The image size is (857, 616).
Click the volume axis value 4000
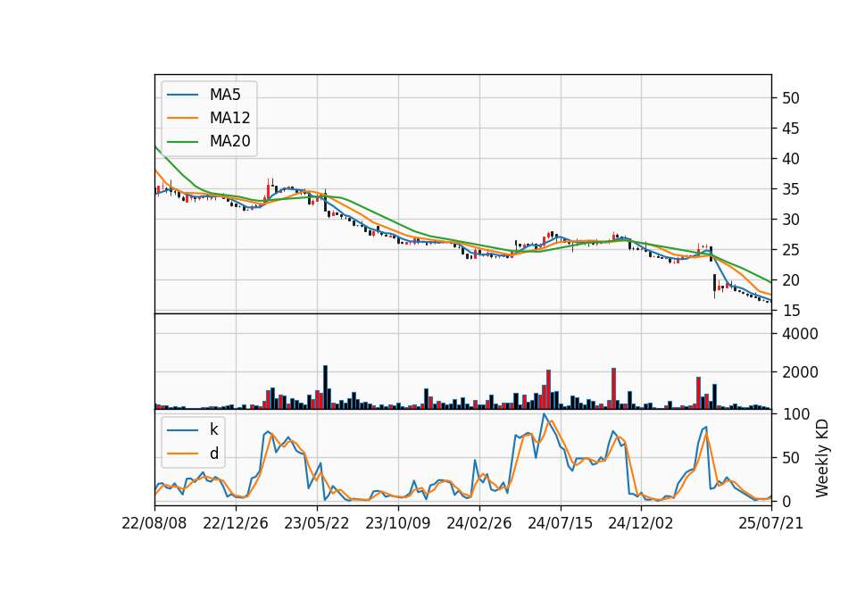click(x=800, y=334)
